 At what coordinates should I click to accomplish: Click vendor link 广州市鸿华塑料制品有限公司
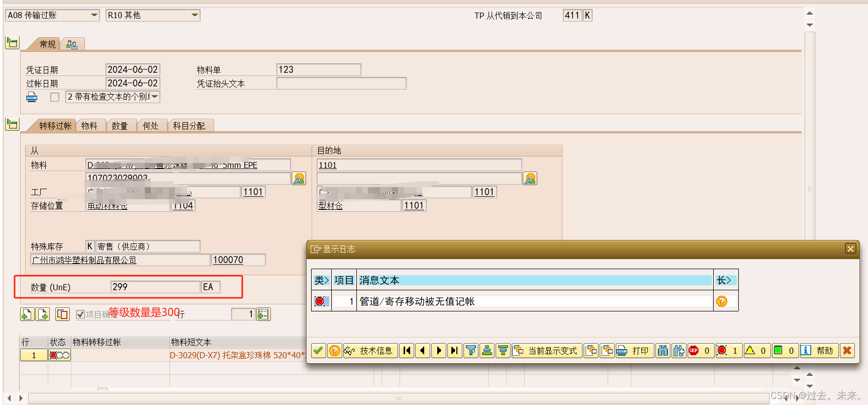pyautogui.click(x=84, y=260)
